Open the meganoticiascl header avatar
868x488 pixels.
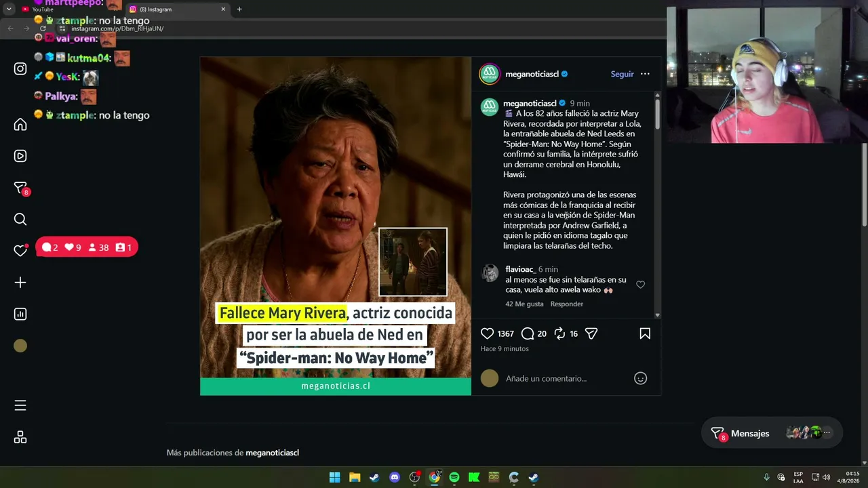pos(490,74)
